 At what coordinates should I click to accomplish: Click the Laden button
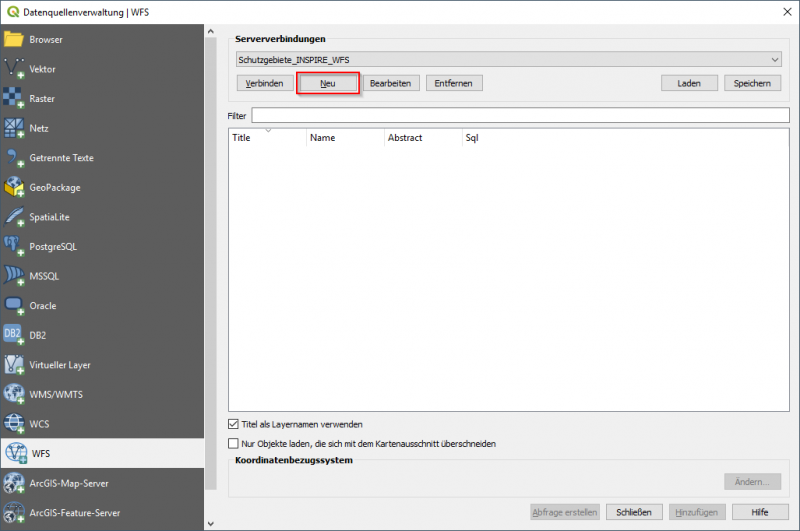coord(689,83)
